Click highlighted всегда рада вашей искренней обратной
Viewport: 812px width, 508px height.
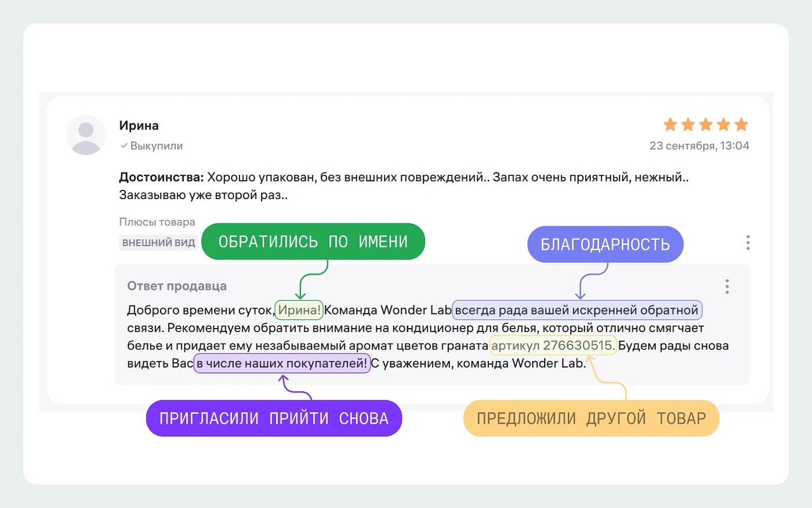[577, 310]
